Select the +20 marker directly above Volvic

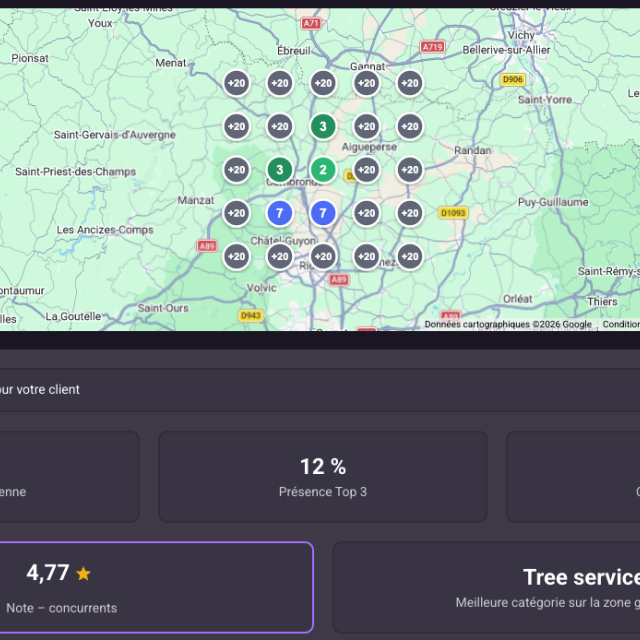[236, 256]
